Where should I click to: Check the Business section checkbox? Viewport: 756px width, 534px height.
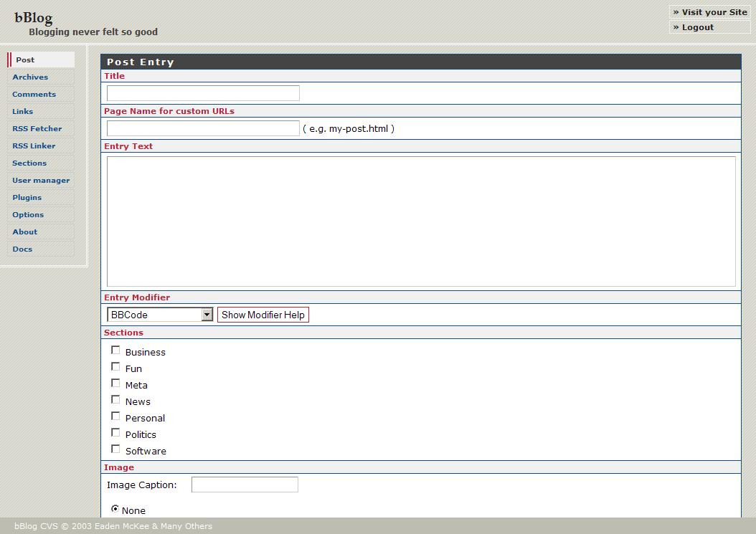115,351
